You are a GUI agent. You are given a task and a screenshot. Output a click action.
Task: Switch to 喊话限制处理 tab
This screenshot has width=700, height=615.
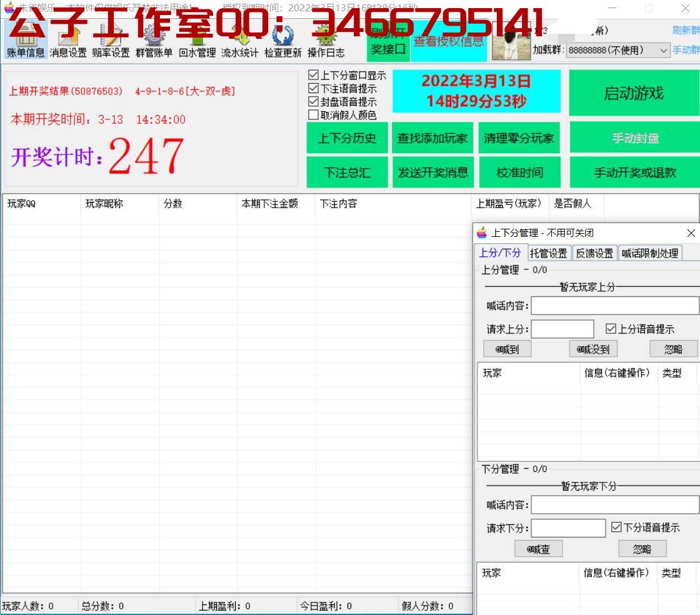click(x=650, y=254)
